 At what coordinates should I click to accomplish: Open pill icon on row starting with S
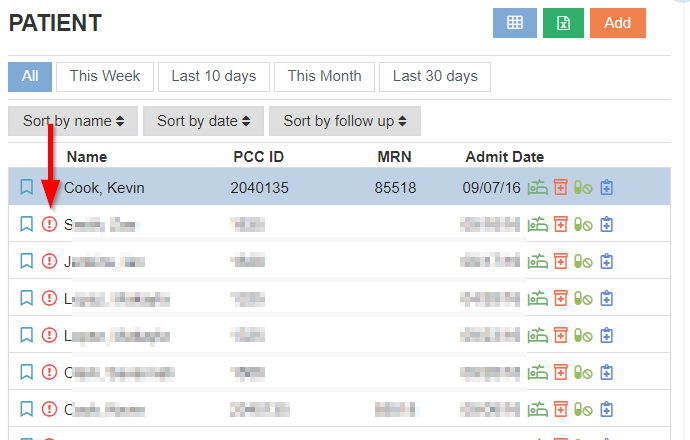[x=583, y=225]
